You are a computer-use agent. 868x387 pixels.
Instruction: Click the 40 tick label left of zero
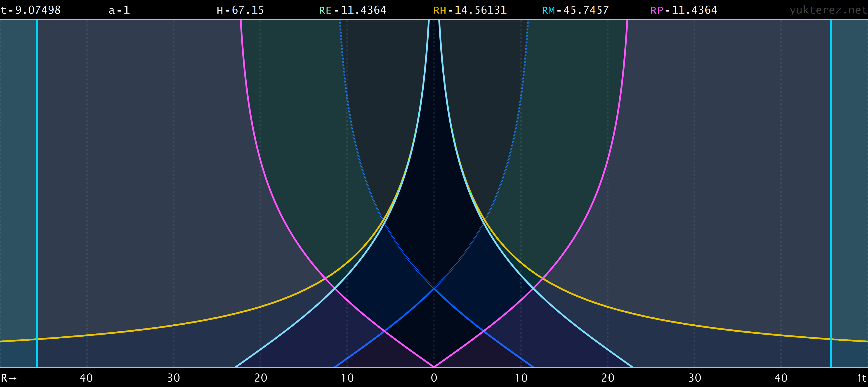(86, 378)
